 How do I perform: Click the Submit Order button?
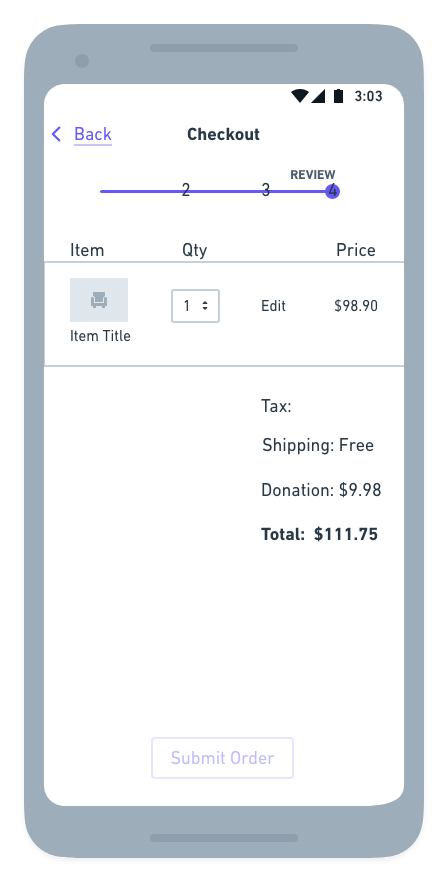point(222,758)
